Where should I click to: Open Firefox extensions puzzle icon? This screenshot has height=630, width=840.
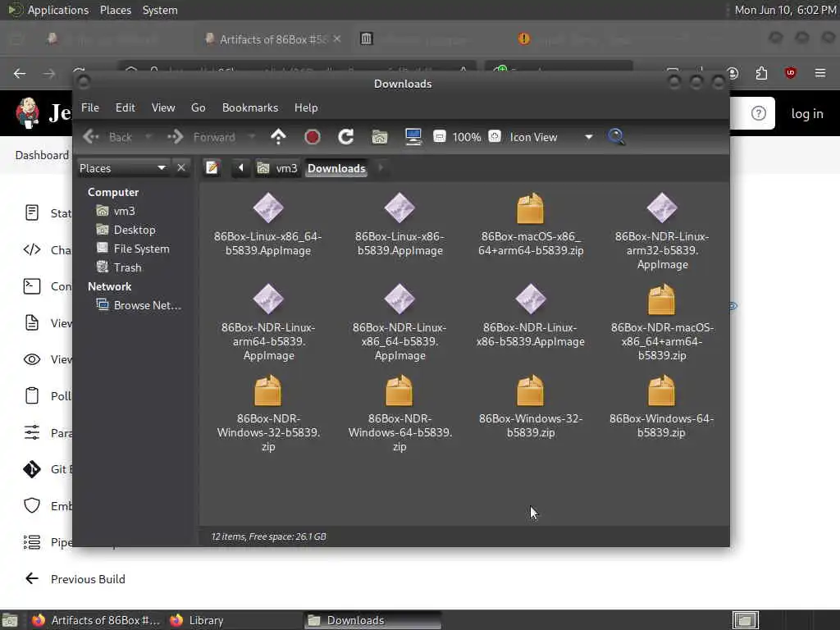click(761, 73)
